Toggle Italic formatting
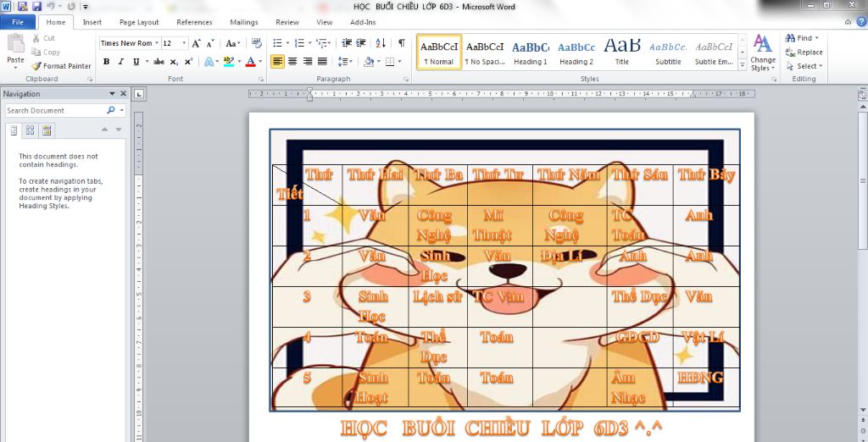This screenshot has height=442, width=868. [120, 62]
